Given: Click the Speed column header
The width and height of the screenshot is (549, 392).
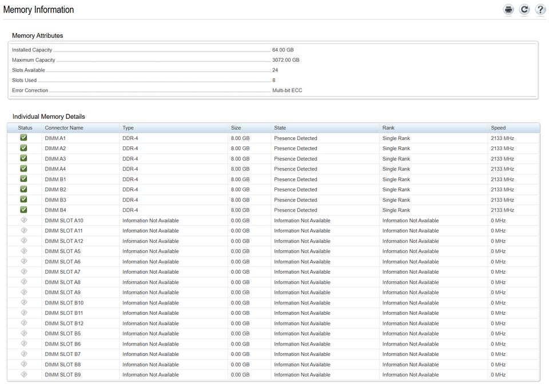Looking at the screenshot, I should (498, 128).
